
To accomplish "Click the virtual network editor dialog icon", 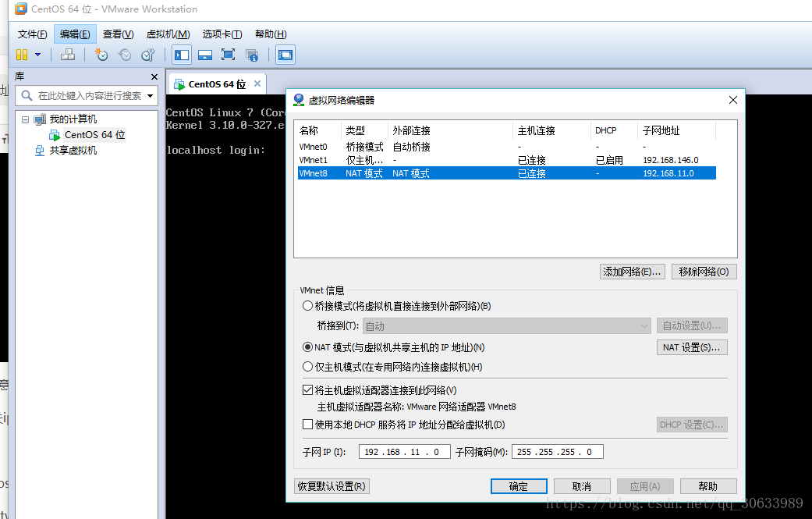I will 299,100.
